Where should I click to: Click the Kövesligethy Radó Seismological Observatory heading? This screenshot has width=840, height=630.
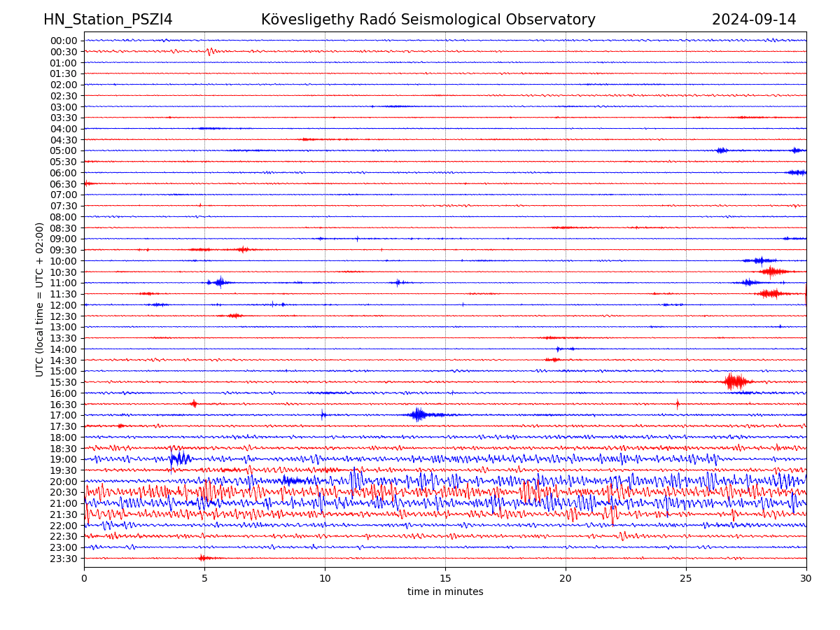[x=428, y=20]
